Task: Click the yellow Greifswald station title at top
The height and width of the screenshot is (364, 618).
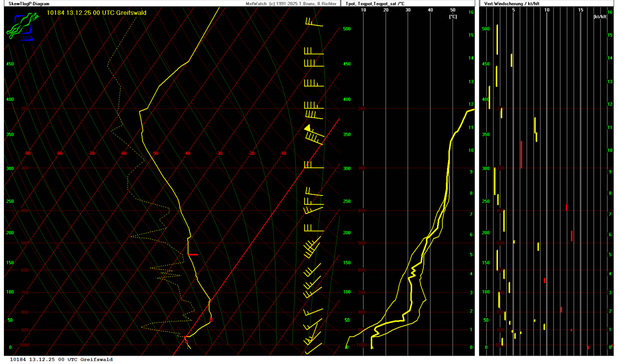Action: [96, 13]
